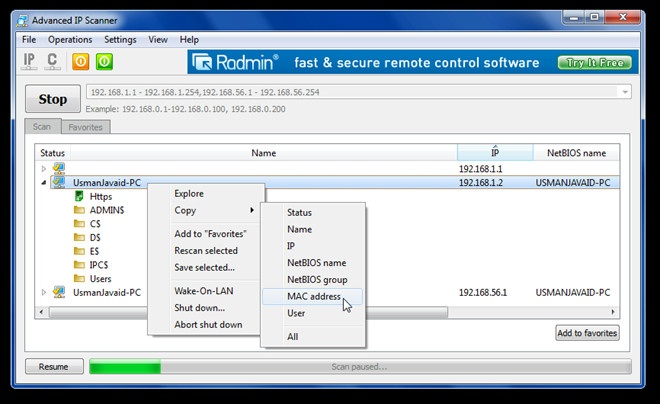Switch to the Scan tab
The image size is (660, 404).
[42, 127]
